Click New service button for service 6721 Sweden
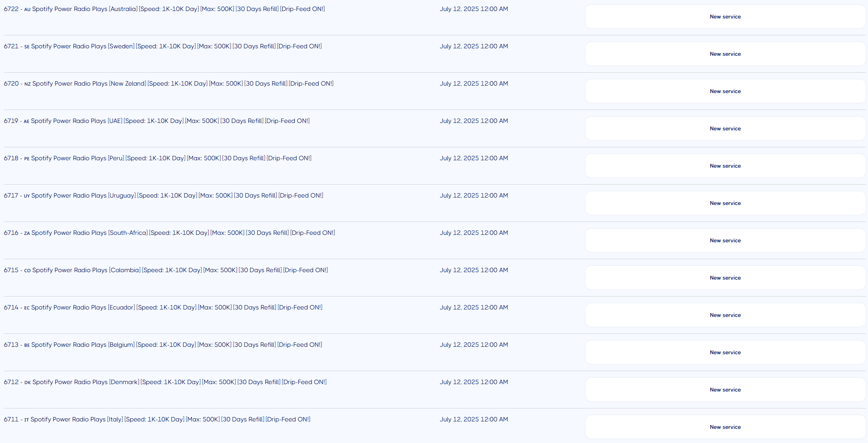Image resolution: width=868 pixels, height=443 pixels. [x=725, y=54]
